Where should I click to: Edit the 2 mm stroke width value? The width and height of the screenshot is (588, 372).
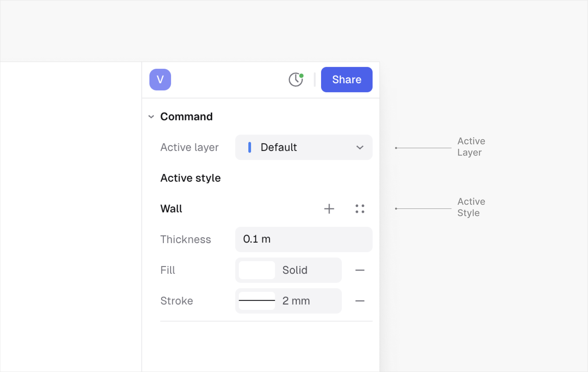click(x=296, y=301)
